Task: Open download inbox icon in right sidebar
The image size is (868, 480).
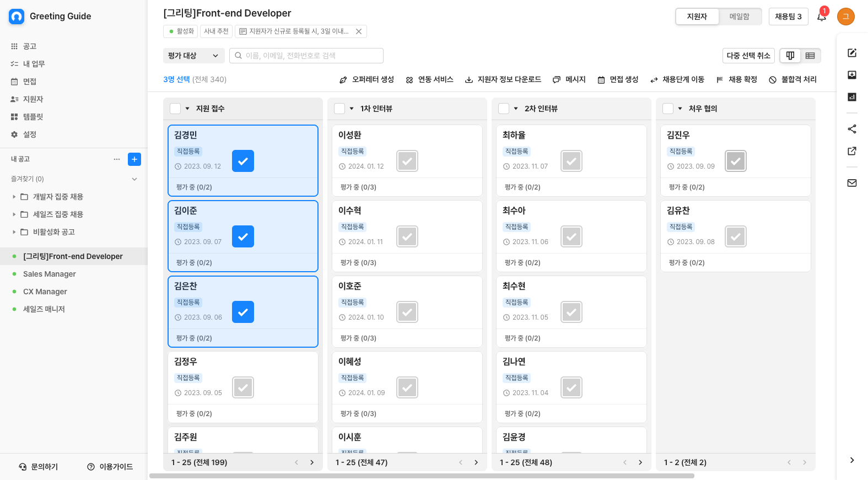Action: (x=852, y=75)
